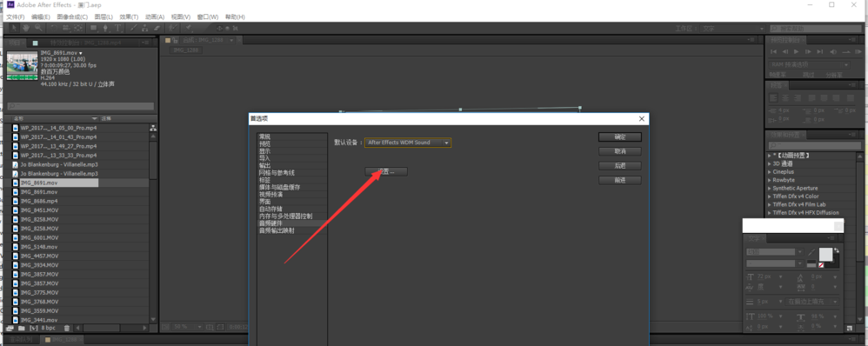Step to the previous frame in Preview panel

pos(785,51)
